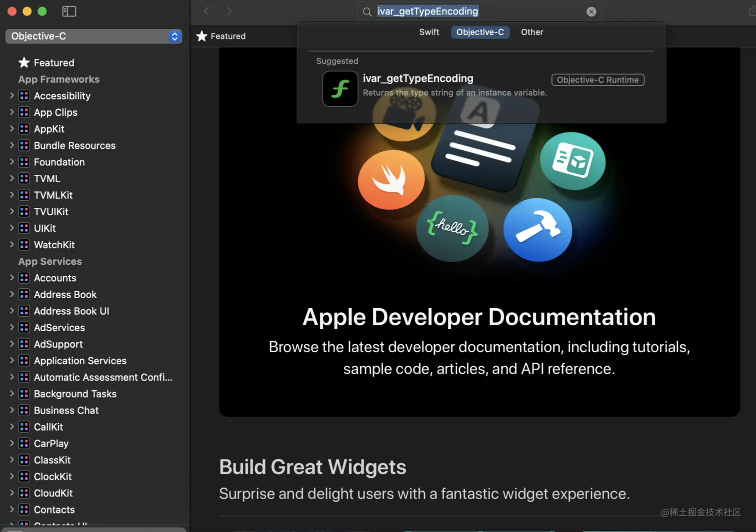Image resolution: width=756 pixels, height=532 pixels.
Task: Select TVUIKit in the sidebar
Action: 51,211
